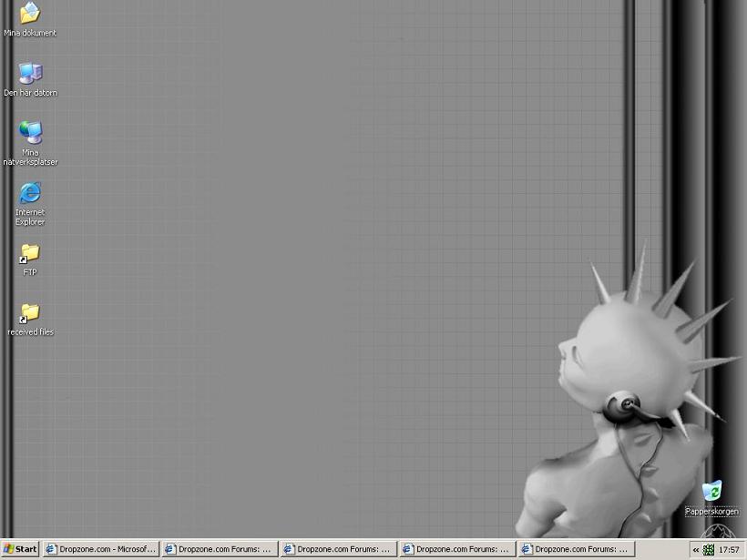
Task: Select the last Dropzone.com Forums taskbar button
Action: tap(575, 549)
